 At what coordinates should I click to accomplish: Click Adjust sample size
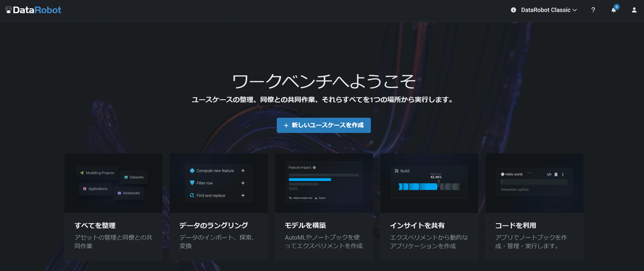tap(301, 198)
